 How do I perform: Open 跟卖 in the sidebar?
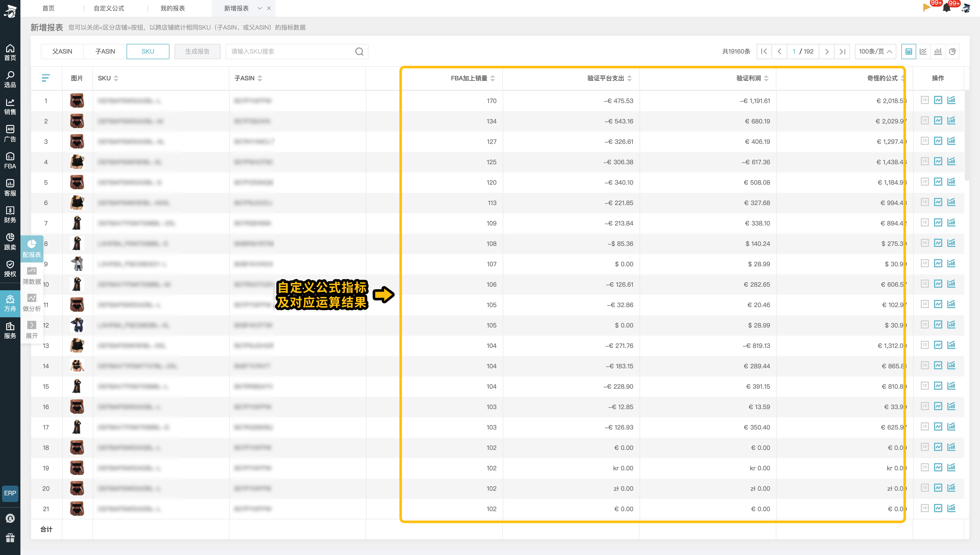[x=10, y=242]
